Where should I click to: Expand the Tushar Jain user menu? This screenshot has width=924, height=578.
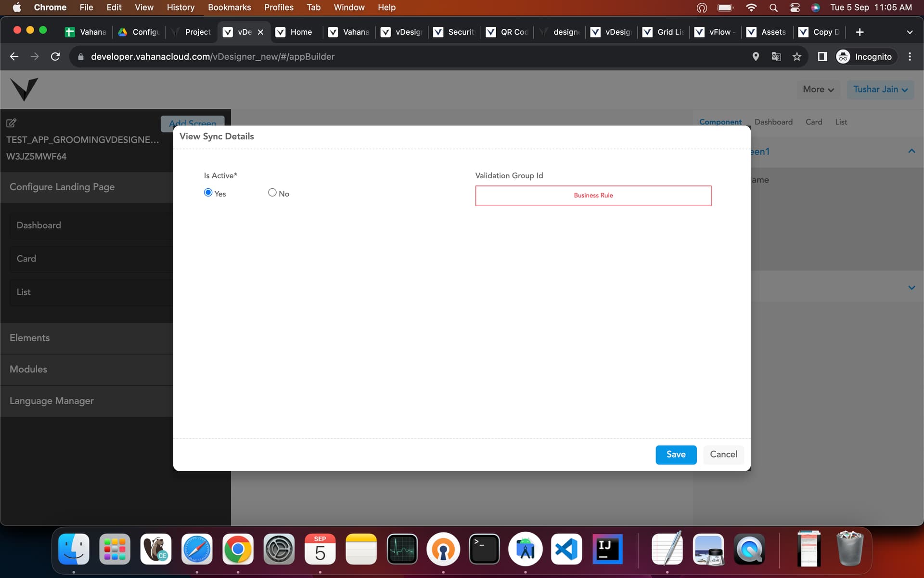click(880, 90)
